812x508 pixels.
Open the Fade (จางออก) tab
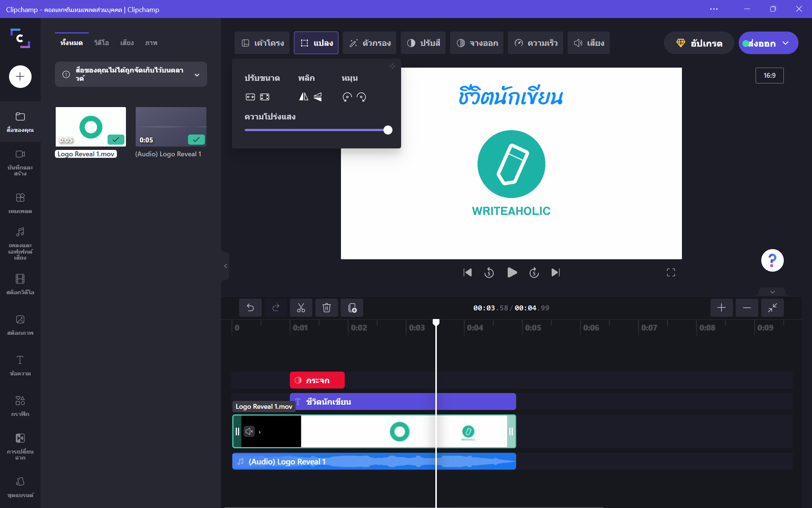click(477, 43)
